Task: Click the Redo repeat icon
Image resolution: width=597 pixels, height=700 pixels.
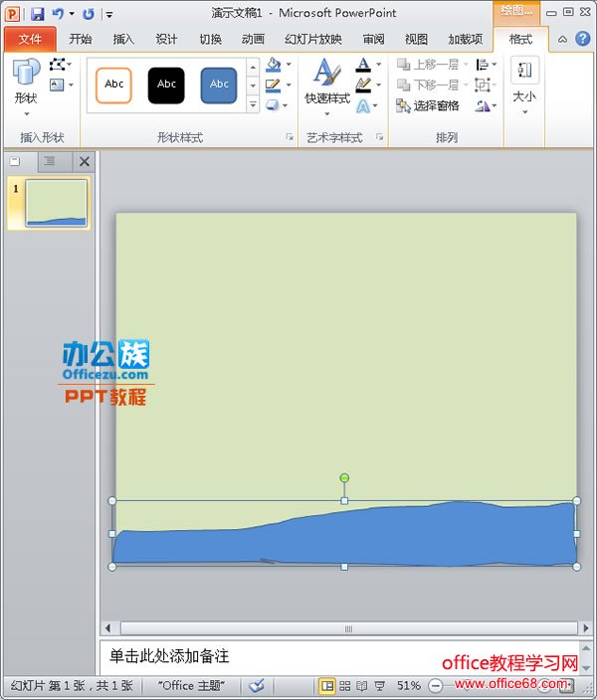Action: tap(89, 14)
